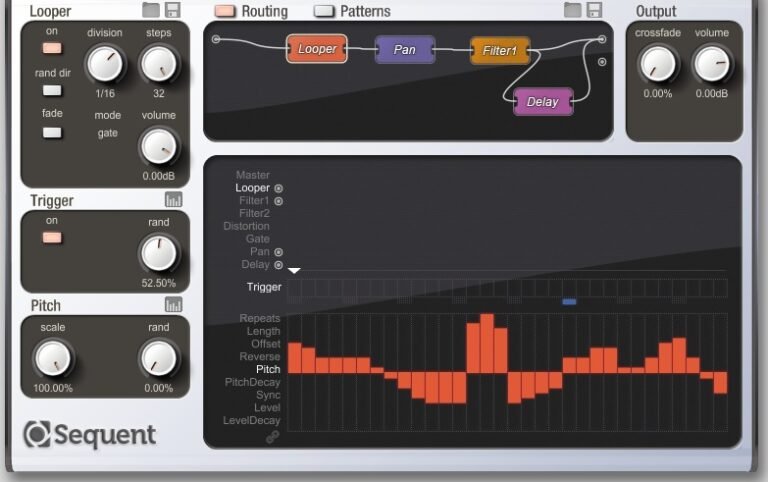
Task: Click Looper row circle indicator
Action: [x=278, y=188]
